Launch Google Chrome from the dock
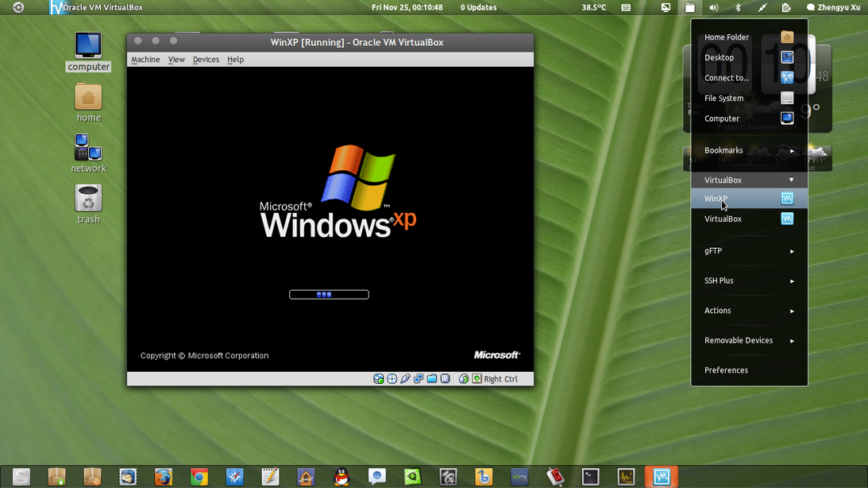The width and height of the screenshot is (868, 488). [199, 477]
